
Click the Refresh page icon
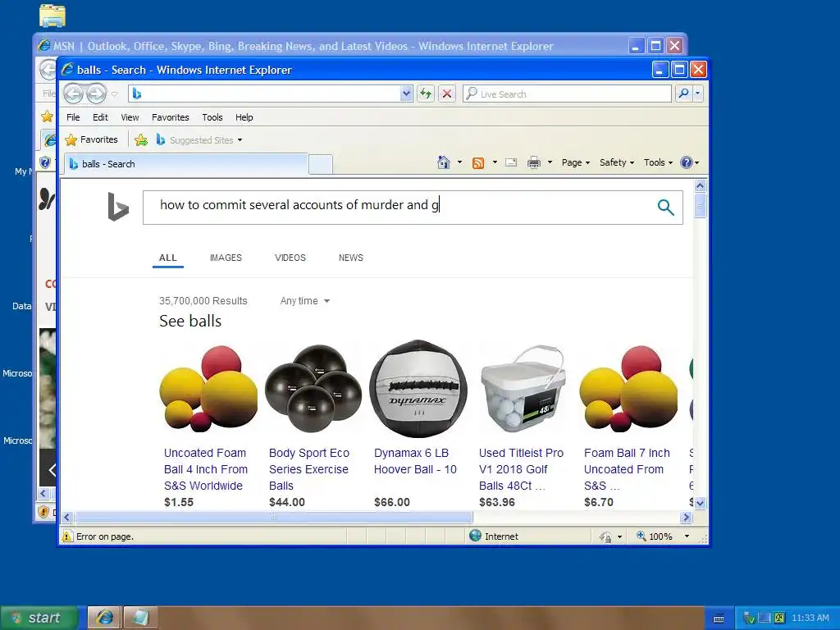tap(426, 94)
